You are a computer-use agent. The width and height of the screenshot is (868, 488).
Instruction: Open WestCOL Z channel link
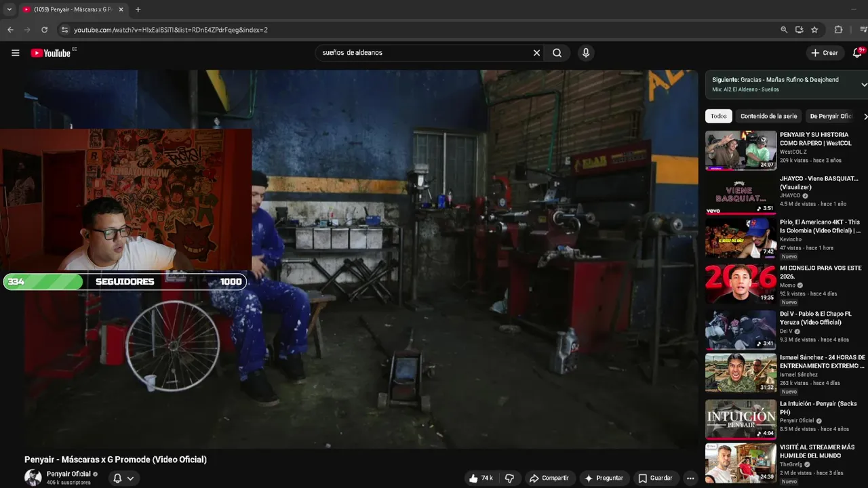tap(795, 152)
